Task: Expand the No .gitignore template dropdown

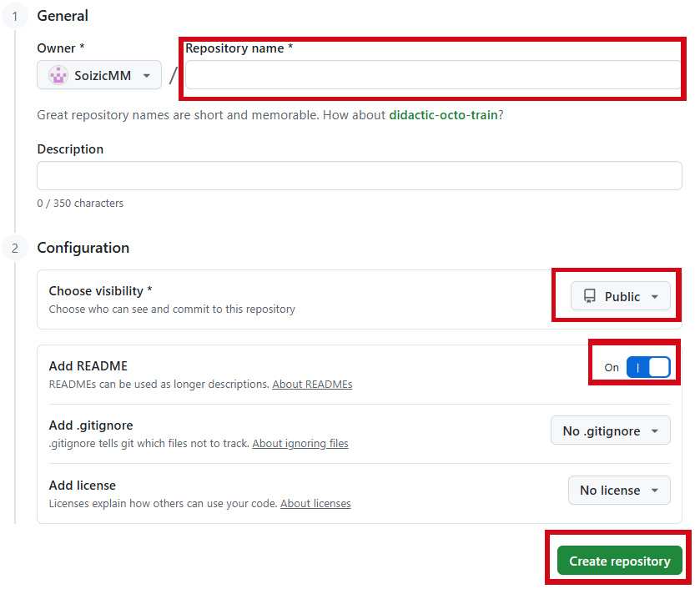Action: pos(610,430)
